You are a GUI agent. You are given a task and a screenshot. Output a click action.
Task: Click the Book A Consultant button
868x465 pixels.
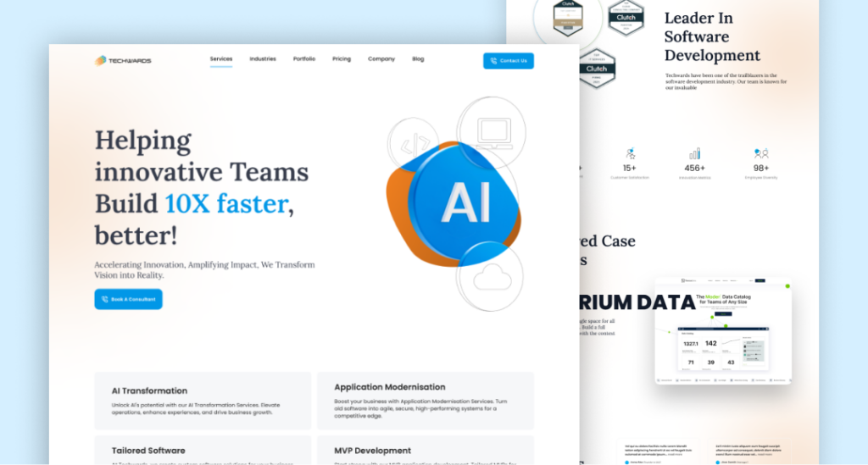click(x=128, y=299)
